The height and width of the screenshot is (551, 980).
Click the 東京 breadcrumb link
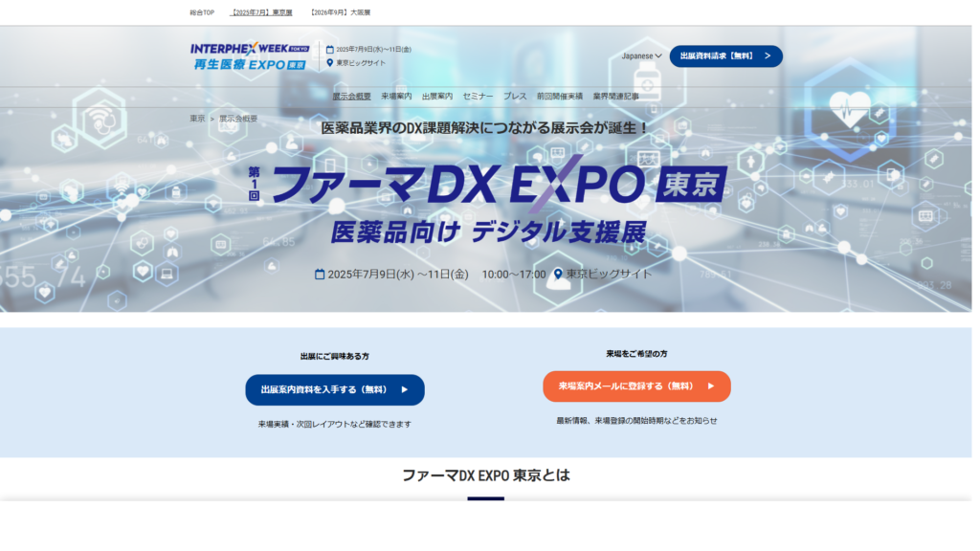[x=197, y=119]
